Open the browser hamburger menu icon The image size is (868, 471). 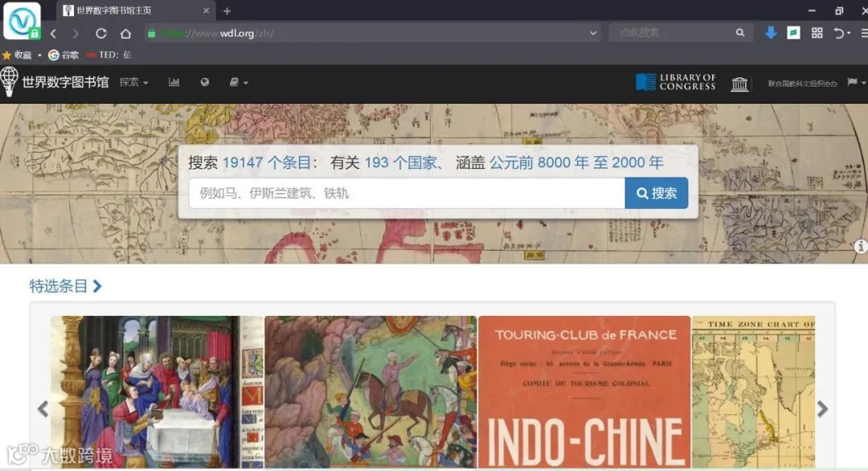click(864, 33)
